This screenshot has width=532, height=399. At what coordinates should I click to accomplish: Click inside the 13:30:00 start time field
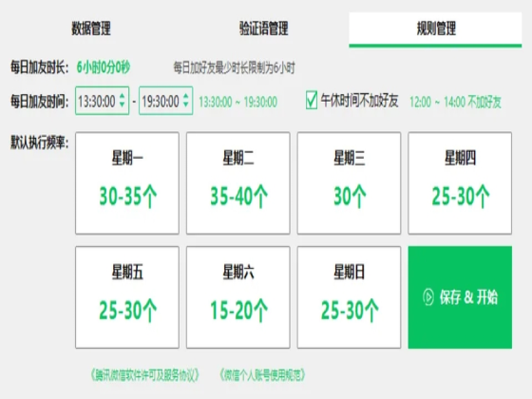pos(103,101)
